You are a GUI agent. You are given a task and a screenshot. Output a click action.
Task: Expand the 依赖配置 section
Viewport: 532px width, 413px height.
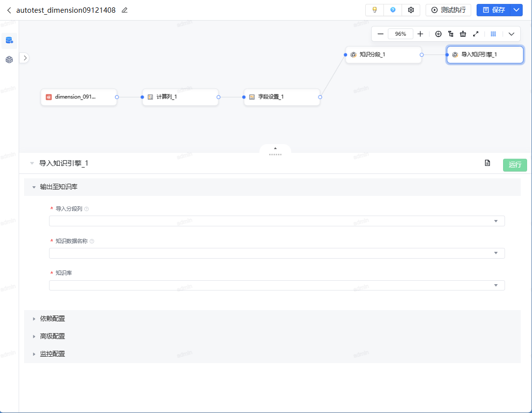pos(34,319)
